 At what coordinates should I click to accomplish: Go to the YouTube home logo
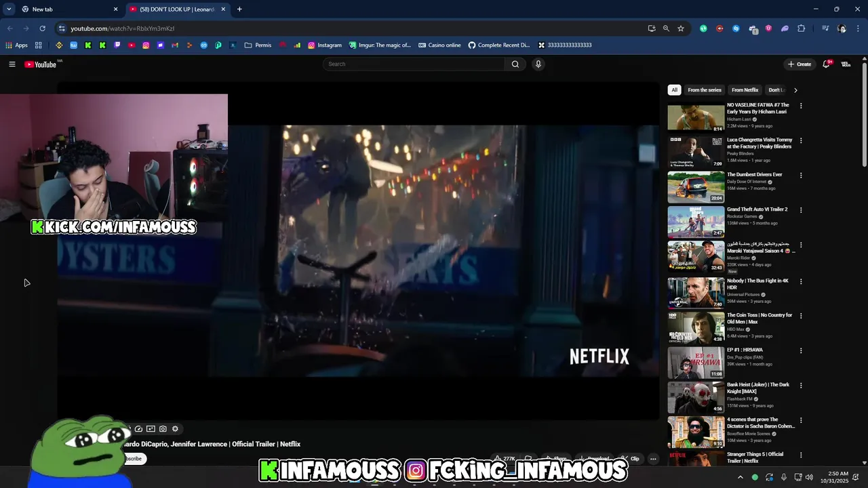pyautogui.click(x=41, y=64)
